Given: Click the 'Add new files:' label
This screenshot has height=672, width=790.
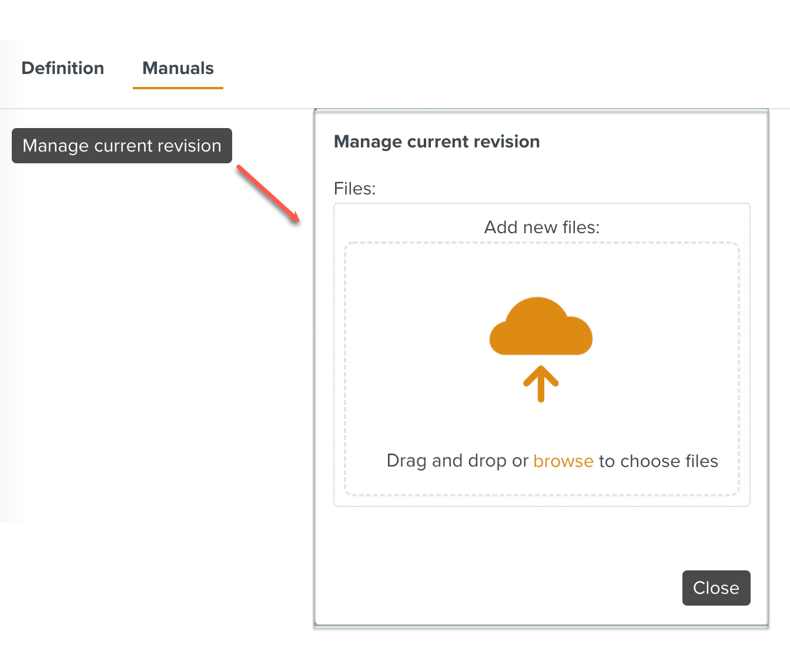Looking at the screenshot, I should click(x=541, y=227).
